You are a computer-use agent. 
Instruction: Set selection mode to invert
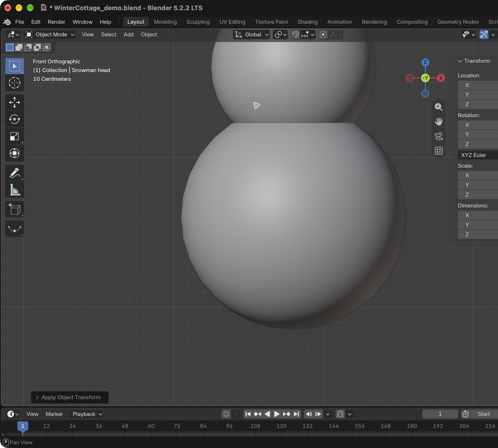tap(37, 47)
